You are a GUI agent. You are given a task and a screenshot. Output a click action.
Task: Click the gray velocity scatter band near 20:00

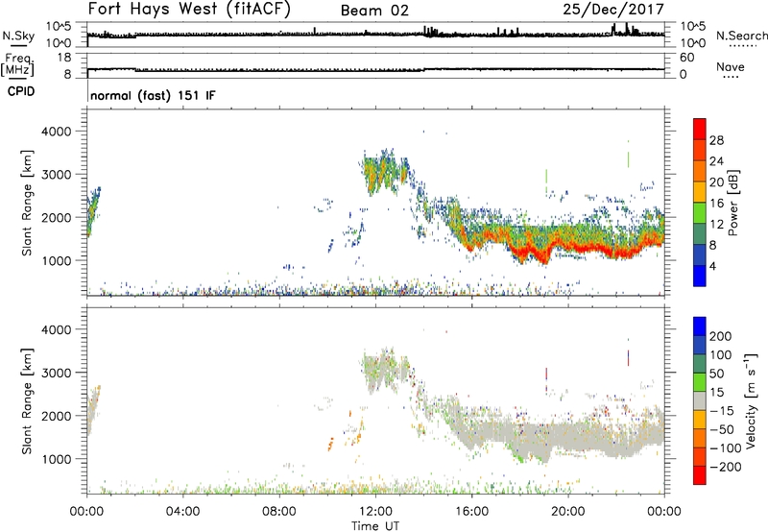tap(568, 439)
